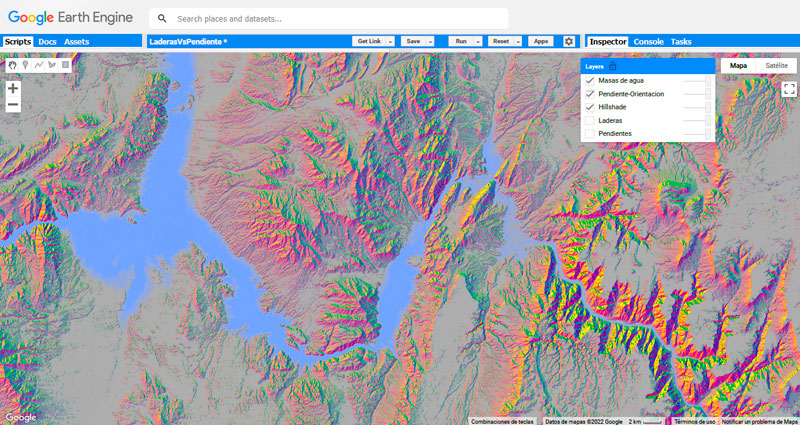Toggle fullscreen map view
Image resolution: width=800 pixels, height=425 pixels.
[x=789, y=89]
